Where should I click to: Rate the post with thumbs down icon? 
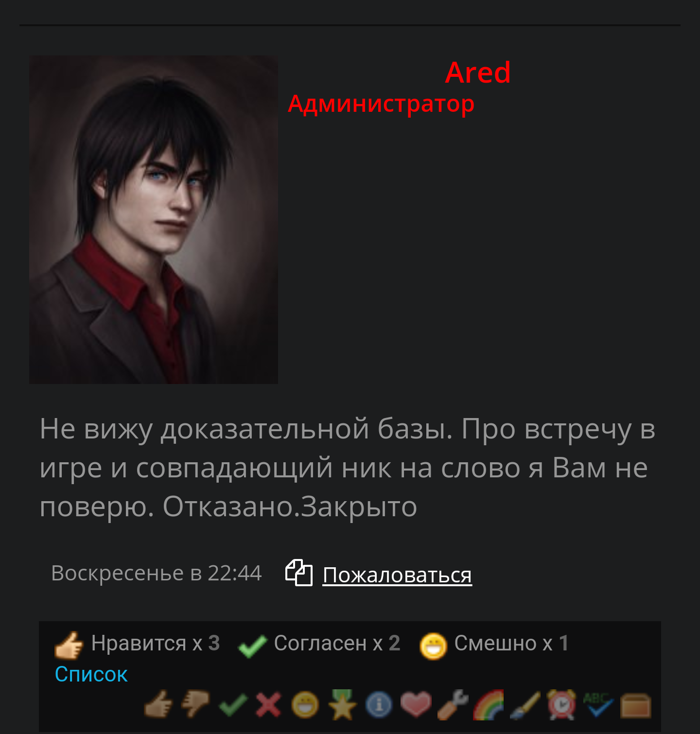click(x=195, y=704)
